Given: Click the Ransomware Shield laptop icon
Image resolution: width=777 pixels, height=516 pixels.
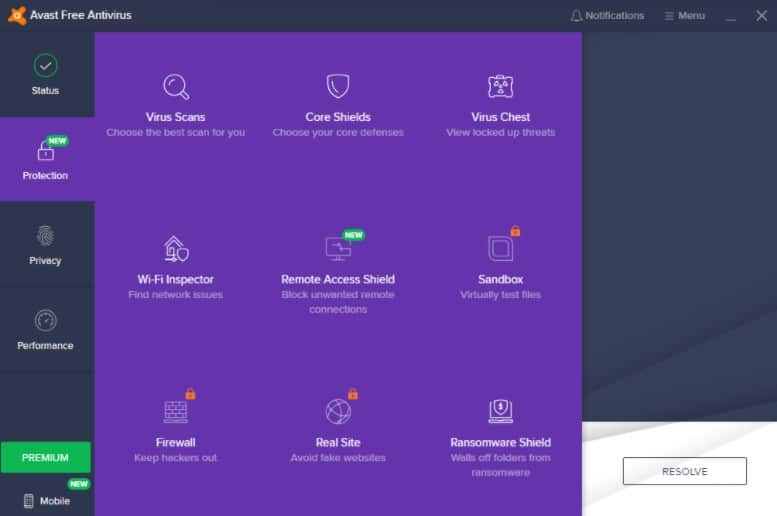Looking at the screenshot, I should (x=500, y=411).
